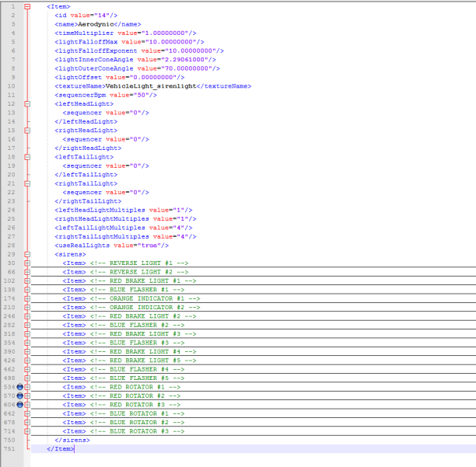This screenshot has height=467, width=476.
Task: Collapse the rightTailLight fold at line 21
Action: (27, 183)
